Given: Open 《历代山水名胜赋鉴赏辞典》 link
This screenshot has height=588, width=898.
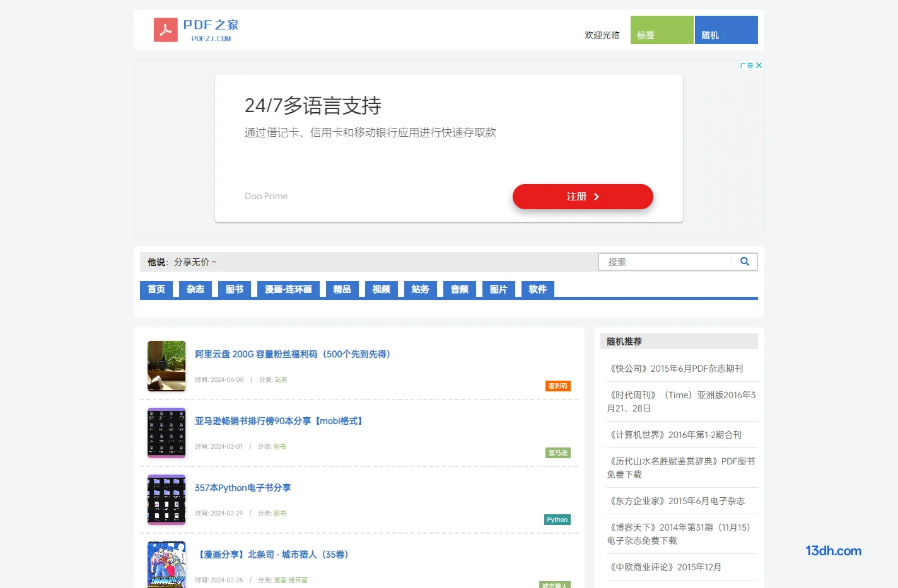Looking at the screenshot, I should (x=682, y=468).
